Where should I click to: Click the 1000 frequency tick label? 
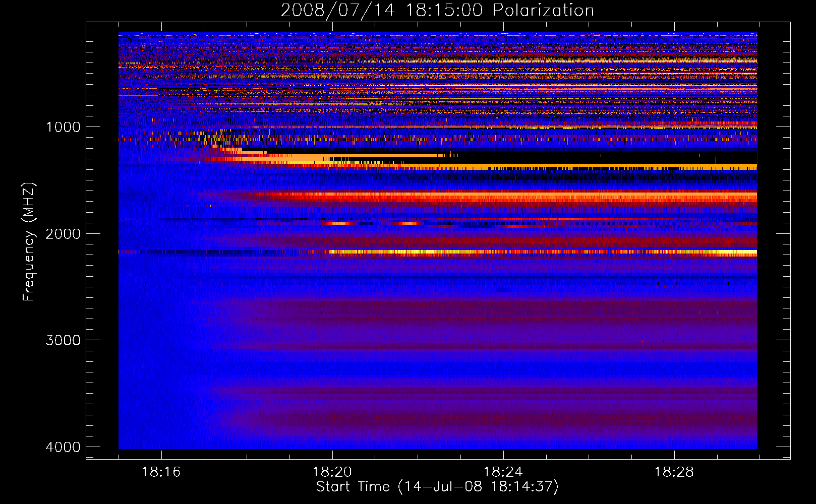63,127
